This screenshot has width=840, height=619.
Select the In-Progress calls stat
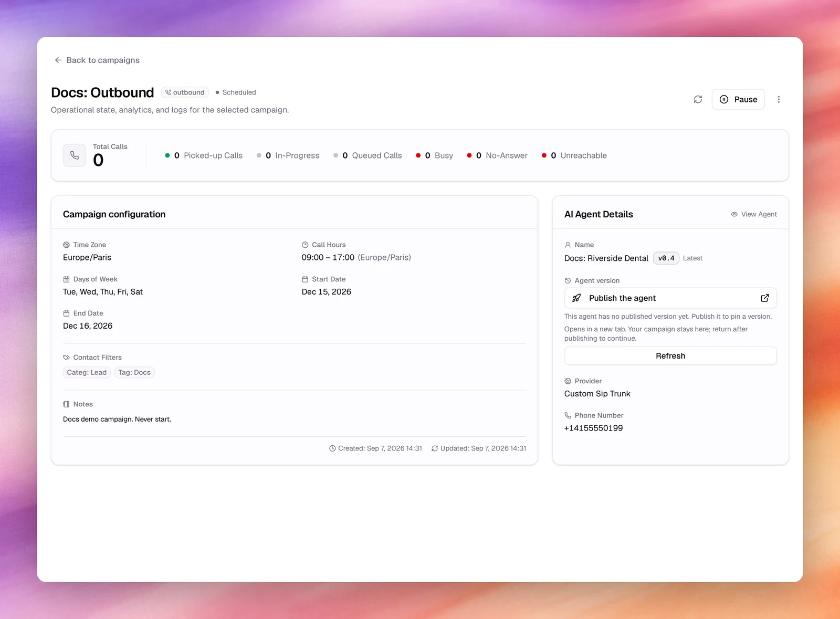[x=288, y=155]
